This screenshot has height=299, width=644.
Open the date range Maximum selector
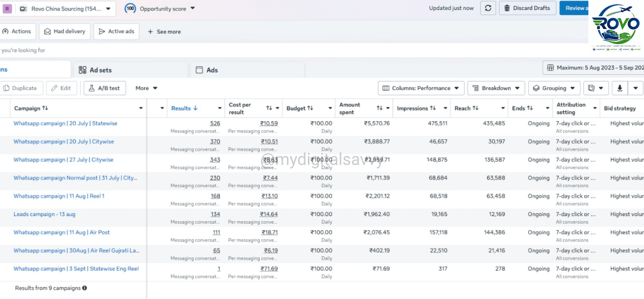(x=594, y=68)
